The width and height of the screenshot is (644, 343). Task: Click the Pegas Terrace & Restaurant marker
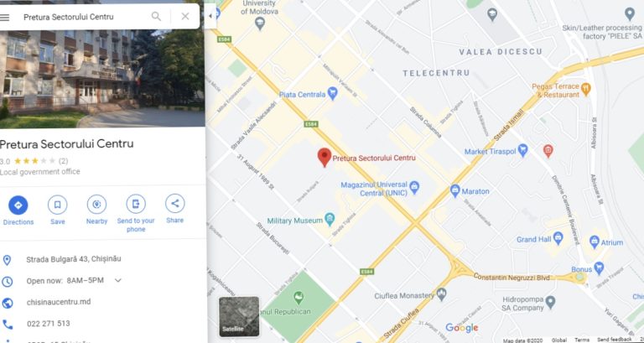tap(586, 88)
